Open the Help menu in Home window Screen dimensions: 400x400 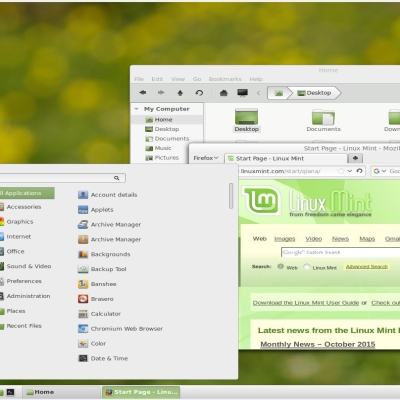(x=256, y=79)
